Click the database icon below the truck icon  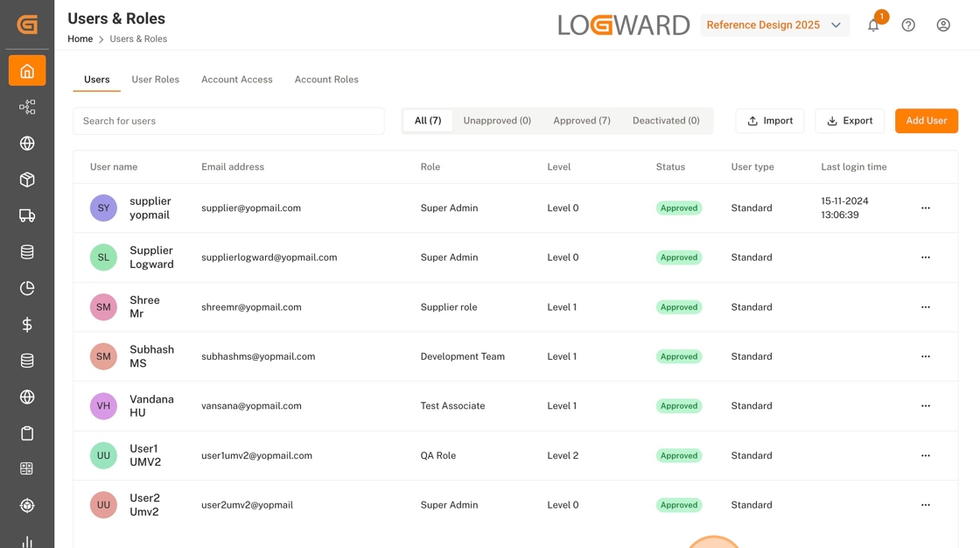pos(27,252)
